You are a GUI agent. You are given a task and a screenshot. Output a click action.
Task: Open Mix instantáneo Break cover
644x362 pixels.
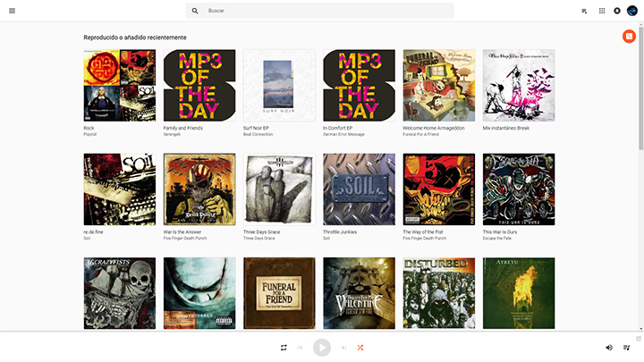coord(519,86)
